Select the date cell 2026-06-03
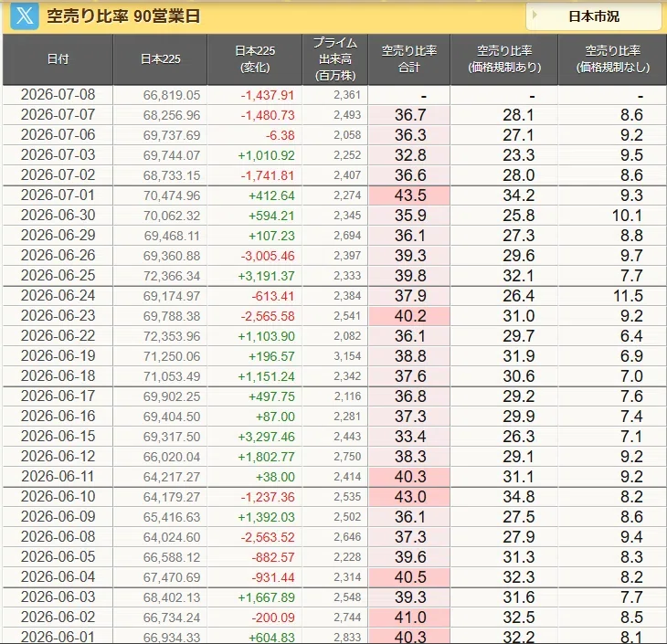667x644 pixels. 58,596
